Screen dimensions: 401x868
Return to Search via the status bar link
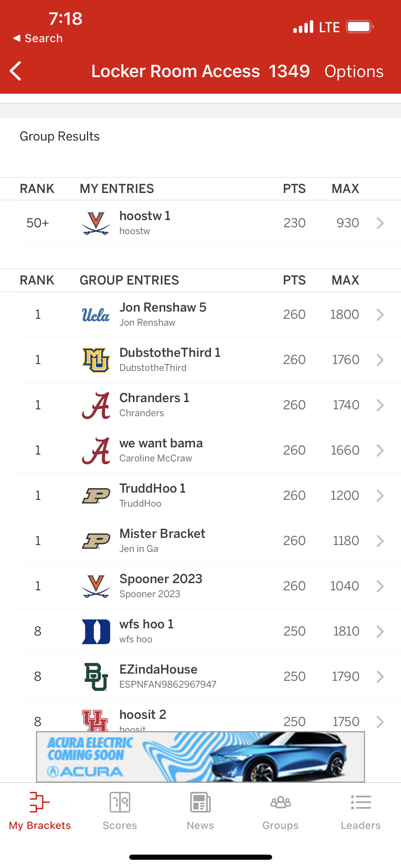point(38,38)
